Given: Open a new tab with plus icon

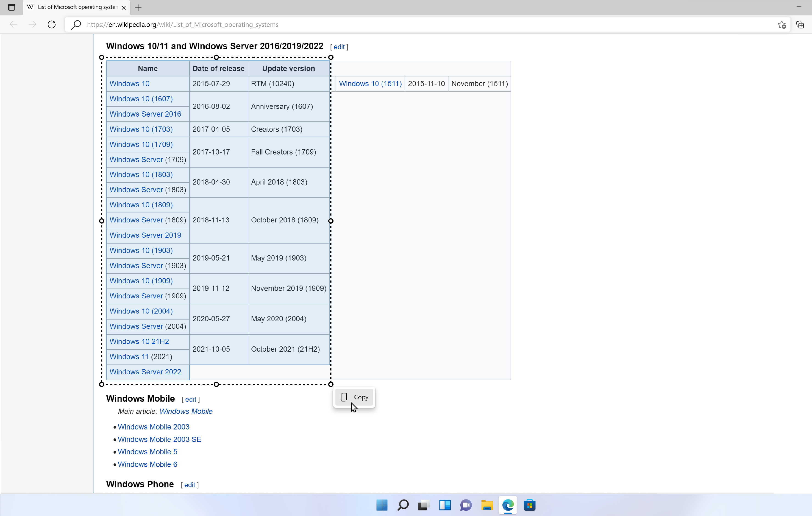Looking at the screenshot, I should [138, 8].
